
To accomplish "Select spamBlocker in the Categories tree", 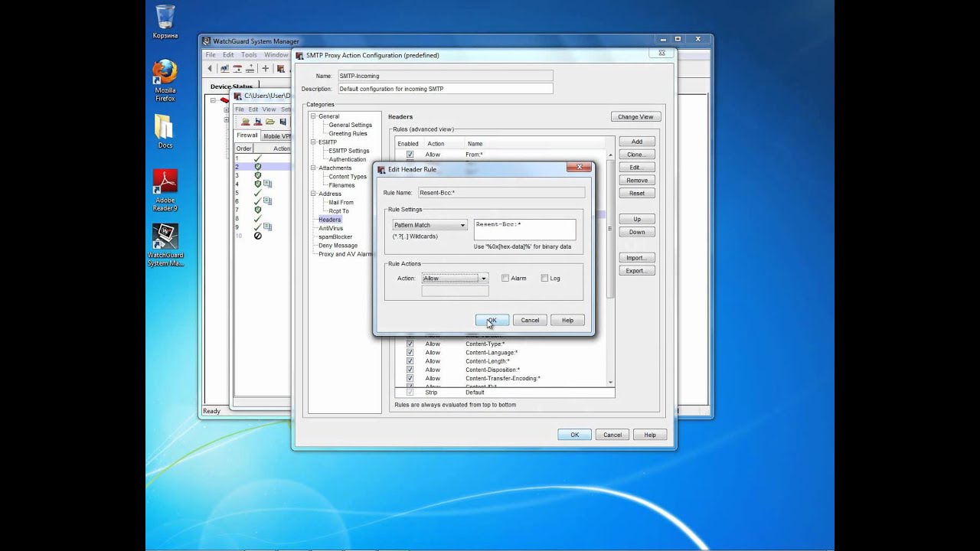I will click(335, 236).
